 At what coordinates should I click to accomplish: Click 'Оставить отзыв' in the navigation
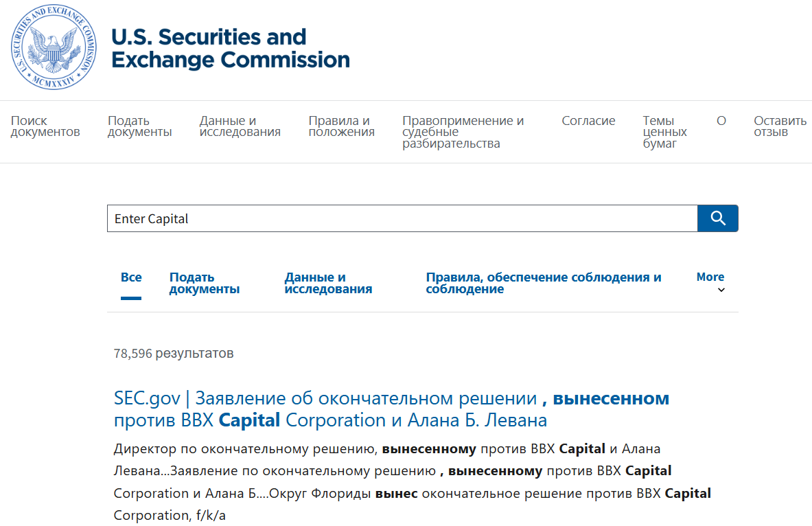coord(780,126)
